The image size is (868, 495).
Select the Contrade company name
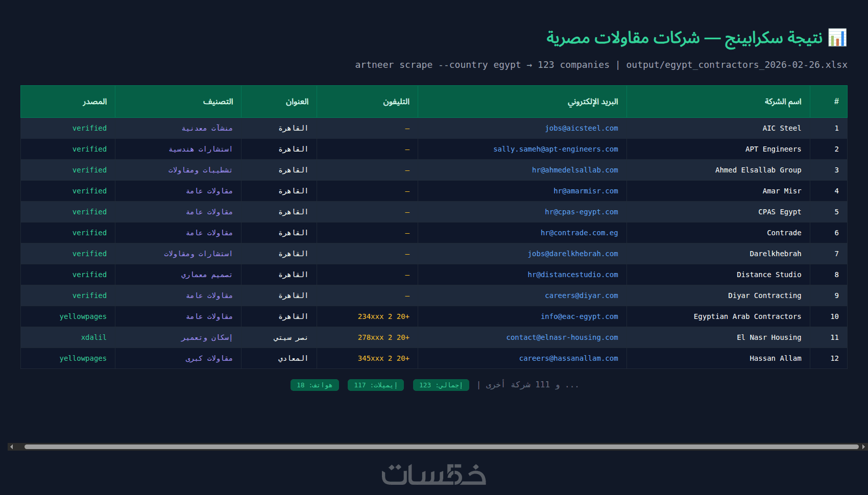point(784,233)
